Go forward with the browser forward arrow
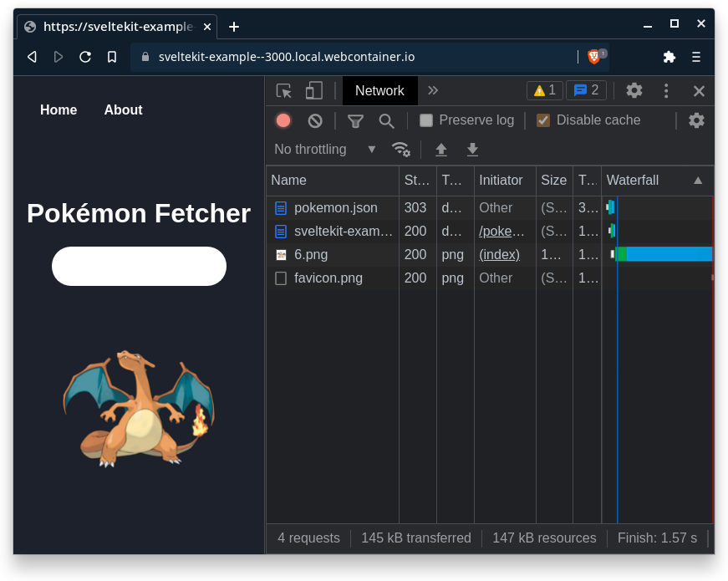This screenshot has height=581, width=728. tap(59, 57)
